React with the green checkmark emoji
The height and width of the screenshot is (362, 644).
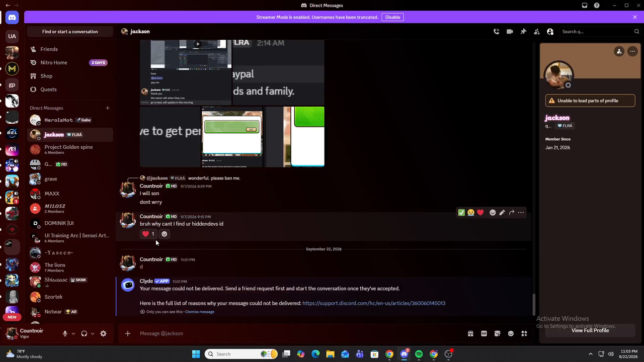click(x=461, y=213)
